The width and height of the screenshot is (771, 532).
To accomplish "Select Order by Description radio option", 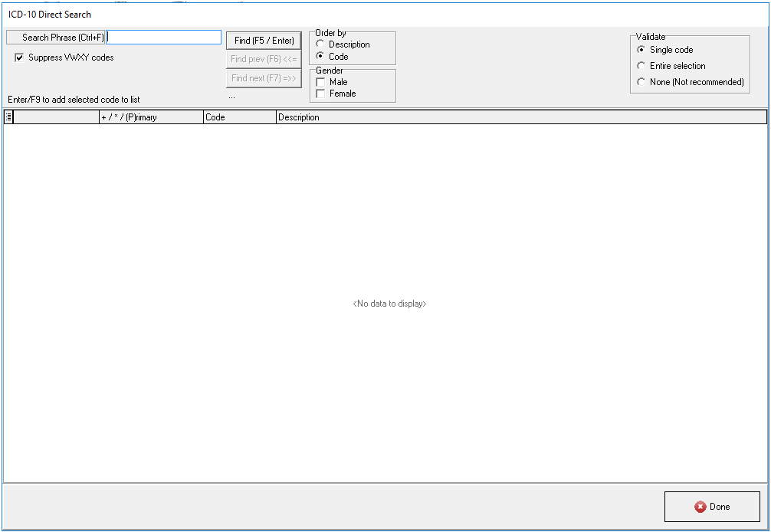I will coord(320,44).
